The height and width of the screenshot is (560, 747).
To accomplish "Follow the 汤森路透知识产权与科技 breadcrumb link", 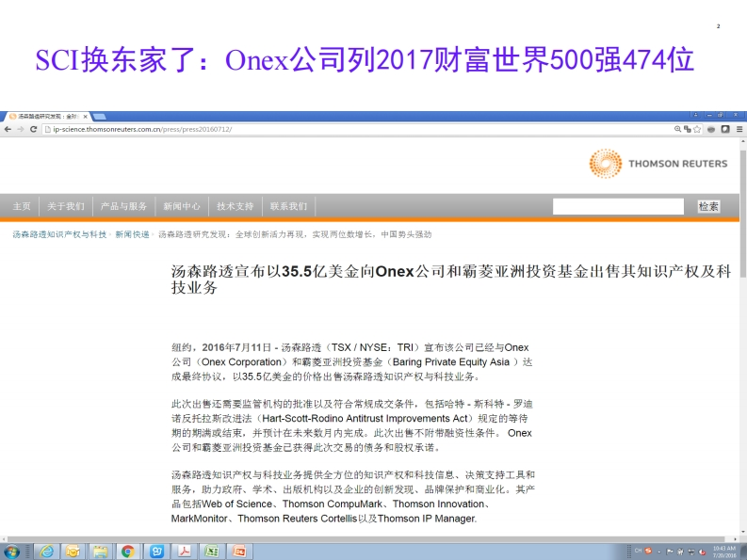I will (59, 234).
